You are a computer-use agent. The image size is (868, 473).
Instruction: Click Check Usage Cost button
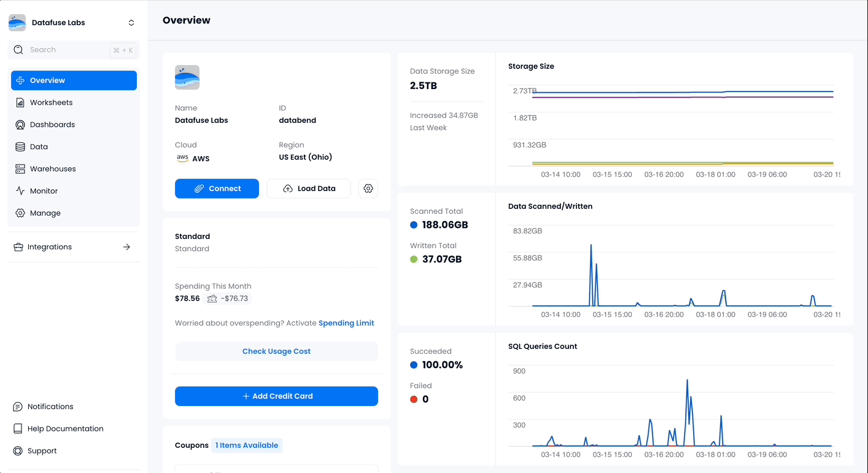(276, 351)
